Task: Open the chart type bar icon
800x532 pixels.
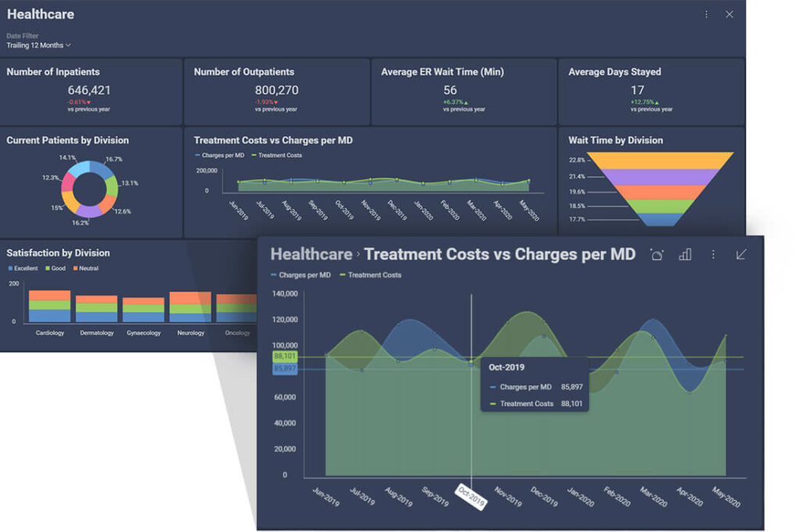Action: [x=685, y=255]
